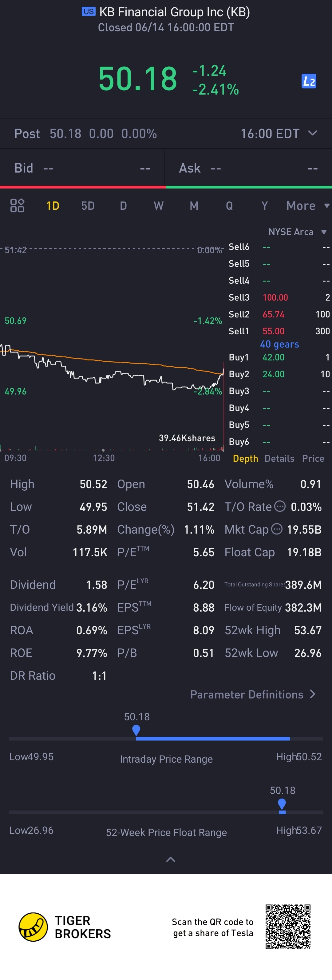Tap the 40 gears depth setting
Image resolution: width=332 pixels, height=980 pixels.
[x=279, y=344]
